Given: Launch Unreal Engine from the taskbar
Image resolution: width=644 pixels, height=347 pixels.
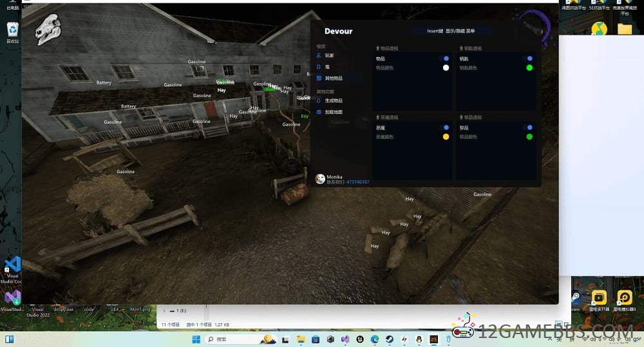Looking at the screenshot, I should [360, 339].
